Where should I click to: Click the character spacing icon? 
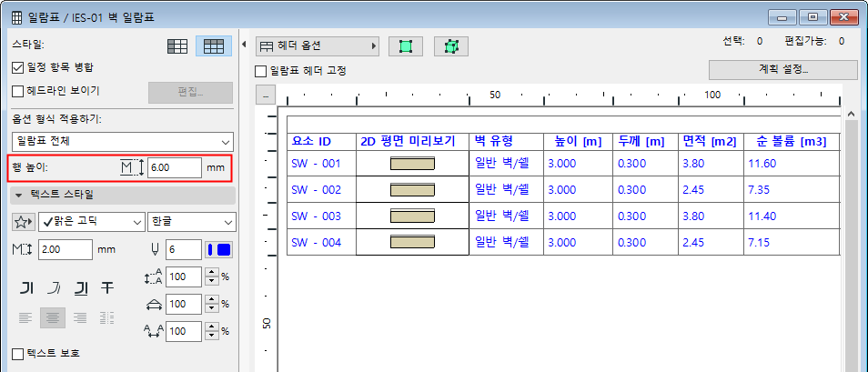(154, 331)
